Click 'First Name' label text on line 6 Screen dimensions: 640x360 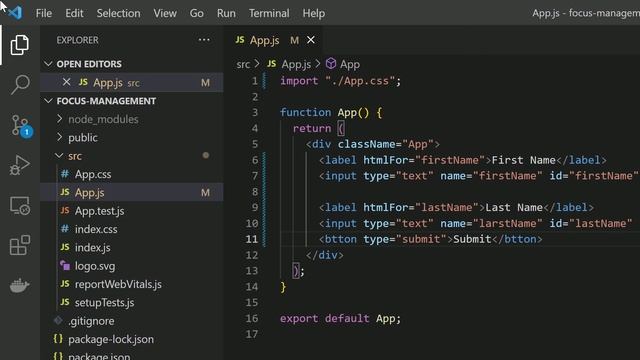tap(523, 160)
